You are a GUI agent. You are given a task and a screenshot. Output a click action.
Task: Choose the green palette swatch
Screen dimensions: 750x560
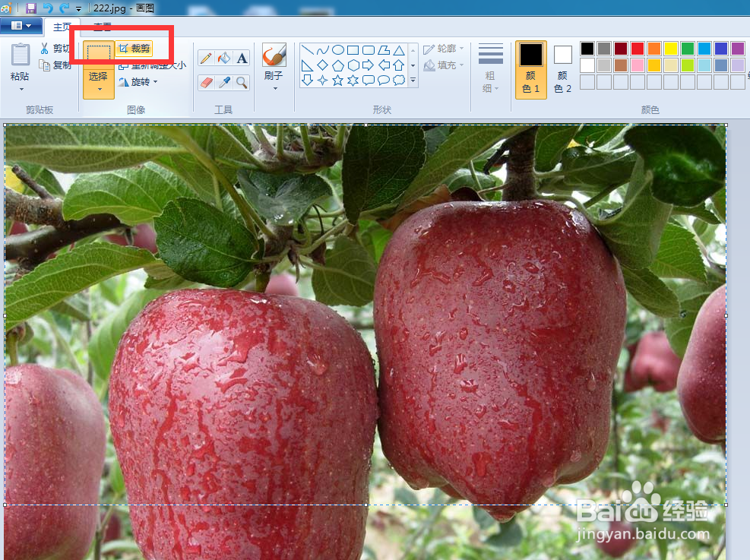[688, 49]
